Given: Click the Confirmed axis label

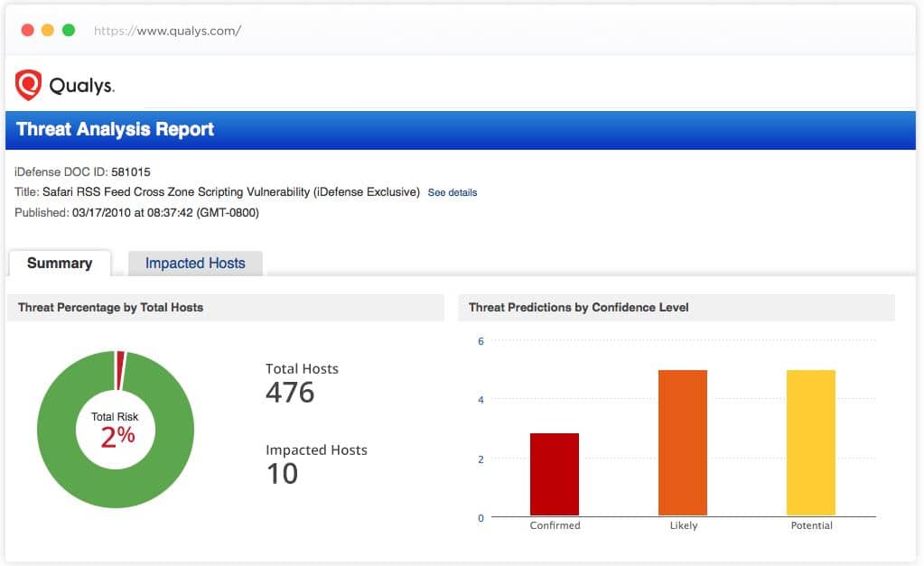Looking at the screenshot, I should pyautogui.click(x=555, y=525).
